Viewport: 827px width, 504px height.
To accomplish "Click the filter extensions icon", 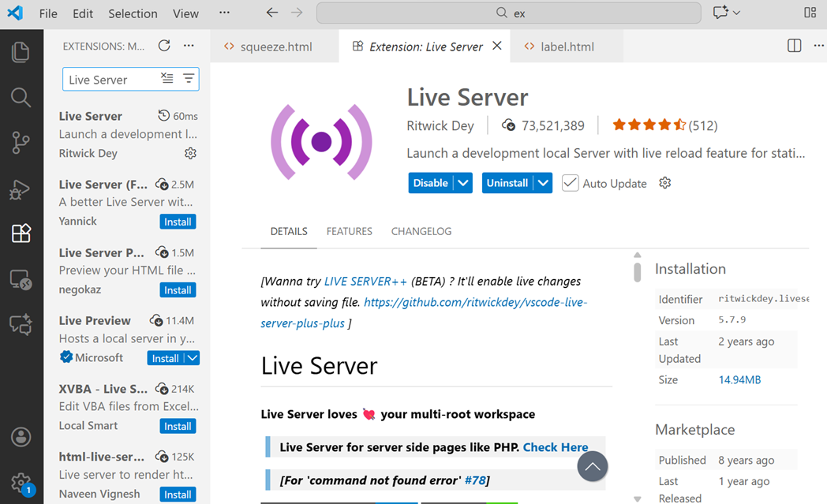I will point(189,79).
